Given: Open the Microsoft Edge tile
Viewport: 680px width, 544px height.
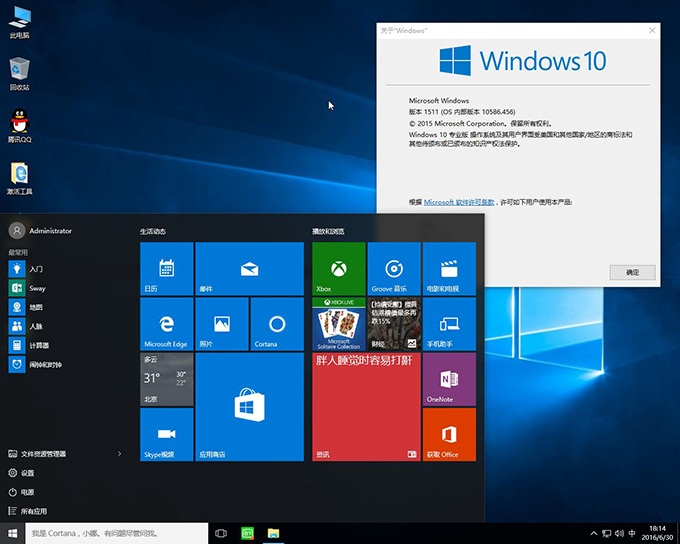Looking at the screenshot, I should click(167, 323).
